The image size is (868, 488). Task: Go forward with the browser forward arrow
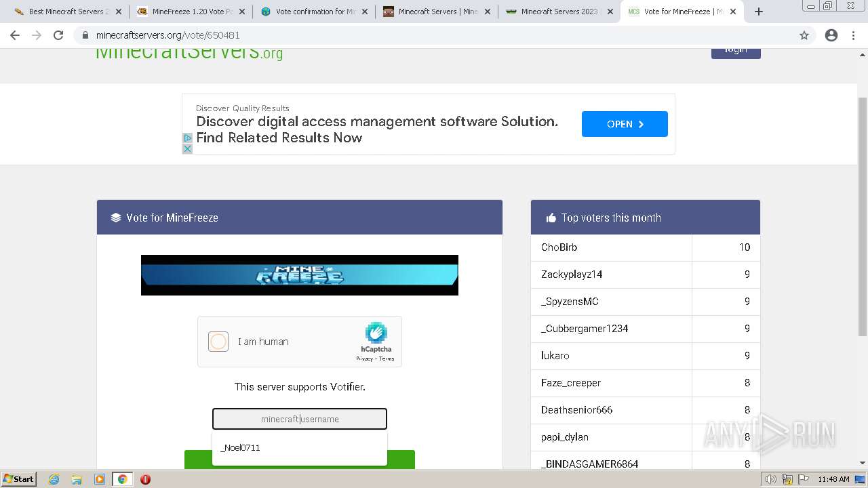point(37,35)
